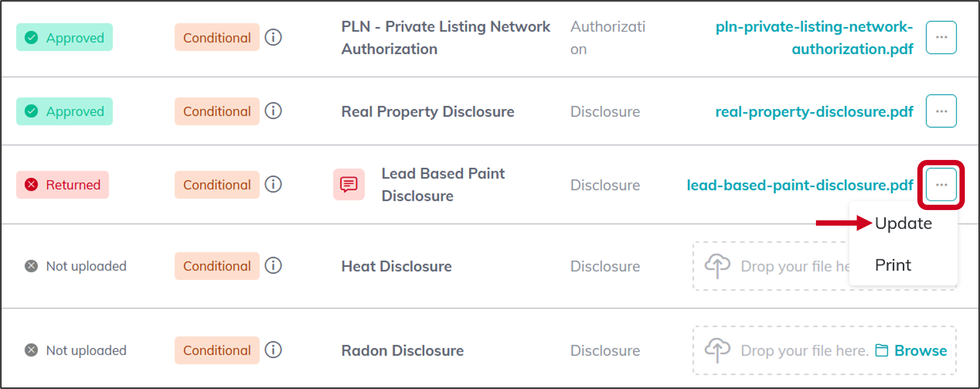
Task: Toggle three-dot menu for lead-based-paint-disclosure.pdf
Action: 941,185
